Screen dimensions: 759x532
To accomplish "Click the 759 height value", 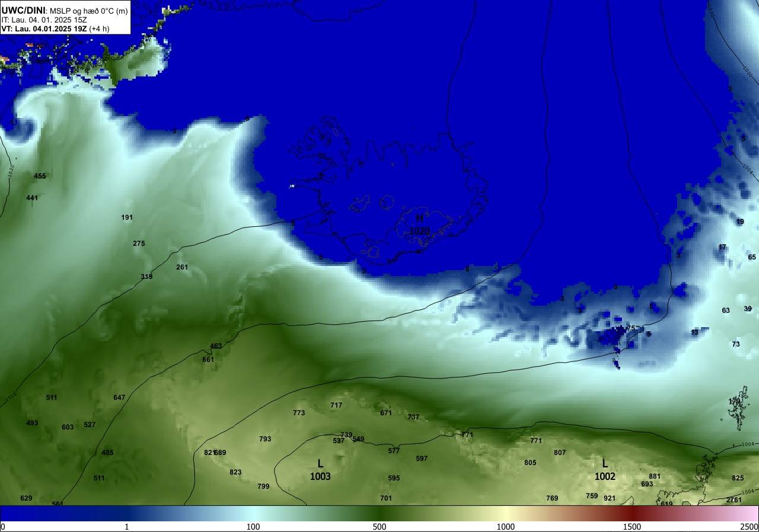I will (x=592, y=496).
